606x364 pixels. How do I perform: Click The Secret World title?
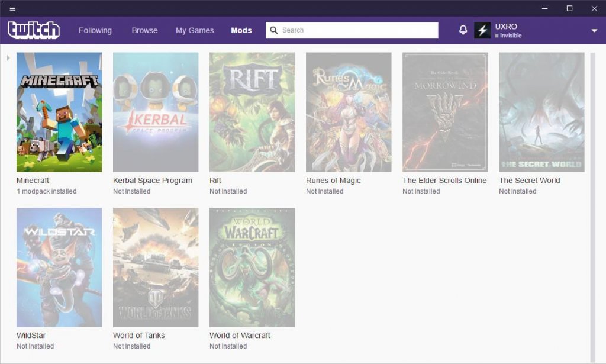[x=530, y=181]
